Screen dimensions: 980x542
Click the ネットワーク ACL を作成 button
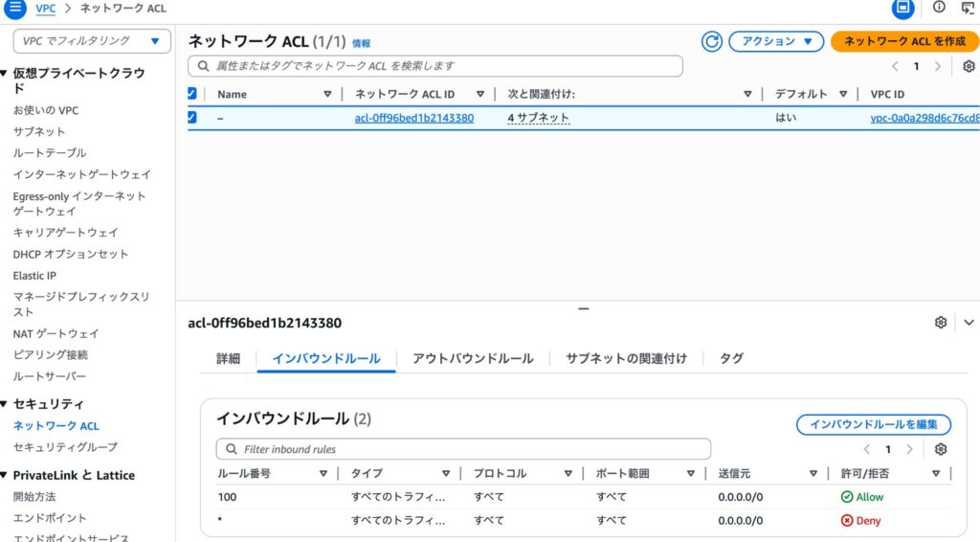pyautogui.click(x=904, y=41)
